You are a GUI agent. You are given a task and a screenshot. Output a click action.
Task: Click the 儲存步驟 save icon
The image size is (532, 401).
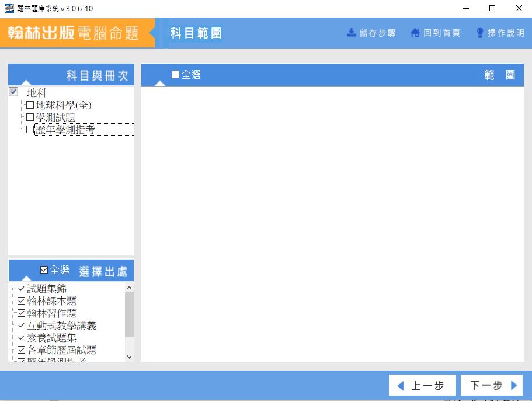click(351, 33)
